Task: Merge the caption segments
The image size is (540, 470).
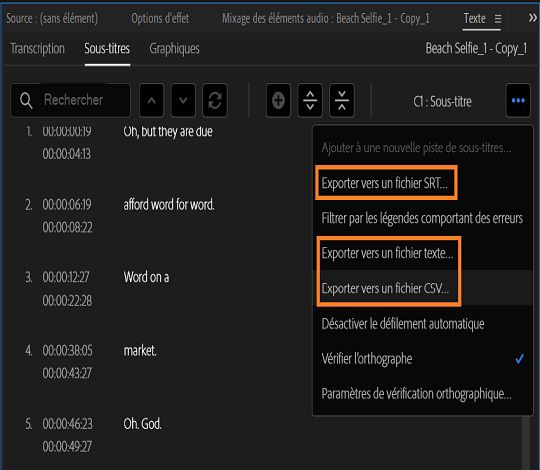Action: 342,101
